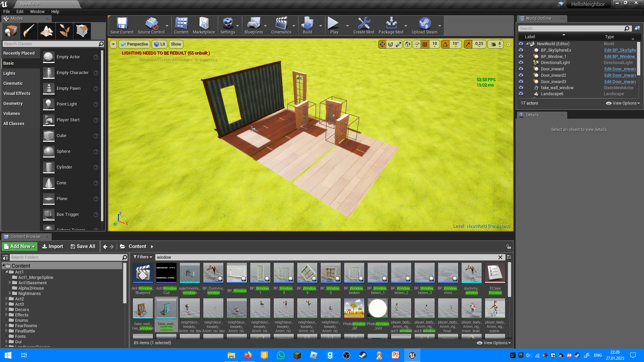Toggle visibility of Door_inward

pos(521,69)
